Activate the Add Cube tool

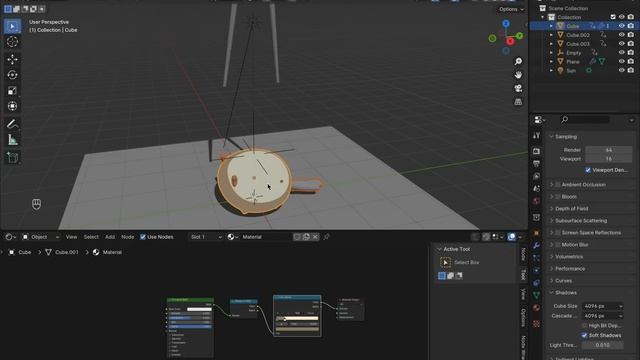click(12, 158)
